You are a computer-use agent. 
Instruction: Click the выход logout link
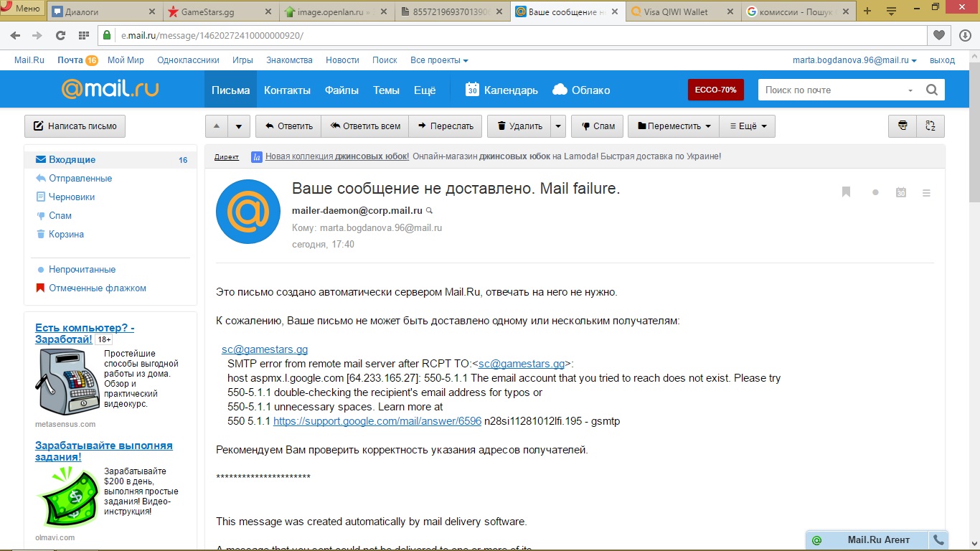(942, 60)
